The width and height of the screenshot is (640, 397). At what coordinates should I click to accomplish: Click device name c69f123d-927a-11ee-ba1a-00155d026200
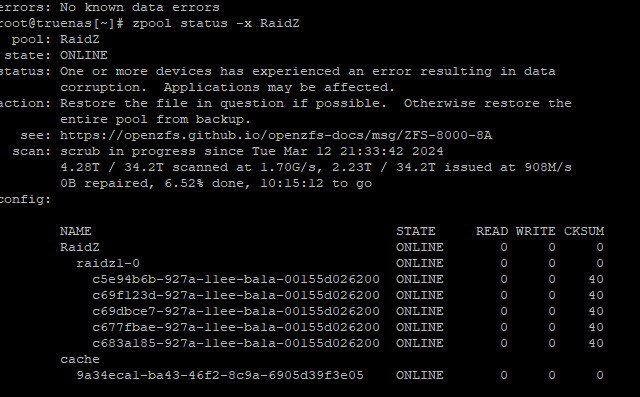pyautogui.click(x=236, y=295)
